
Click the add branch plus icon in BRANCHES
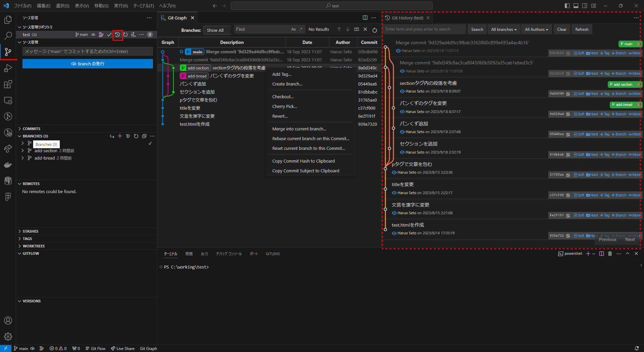tap(120, 136)
